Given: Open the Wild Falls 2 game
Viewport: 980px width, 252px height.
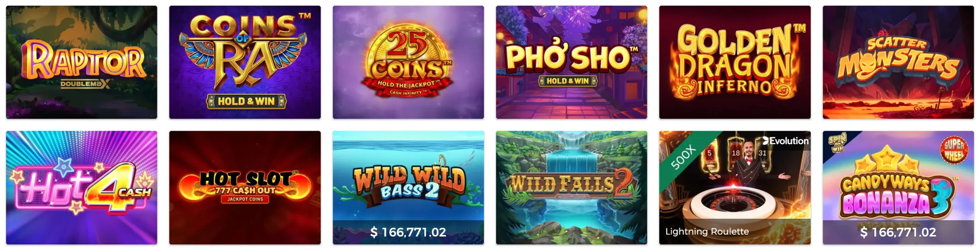Looking at the screenshot, I should coord(572,187).
